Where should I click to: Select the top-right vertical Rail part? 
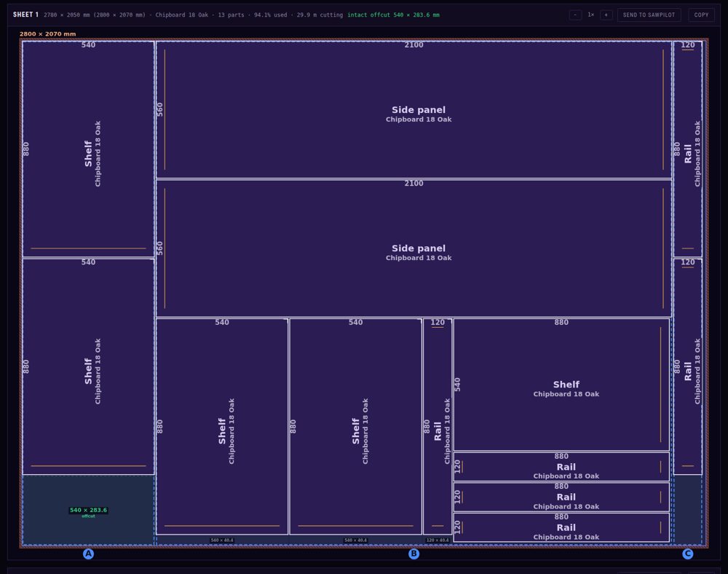688,149
